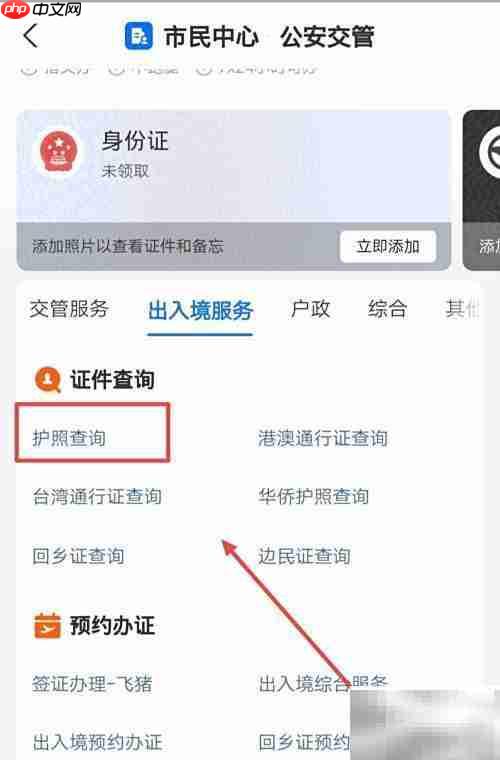Screen dimensions: 500x760
Task: Tap the orange 证件查询 search icon
Action: (47, 380)
